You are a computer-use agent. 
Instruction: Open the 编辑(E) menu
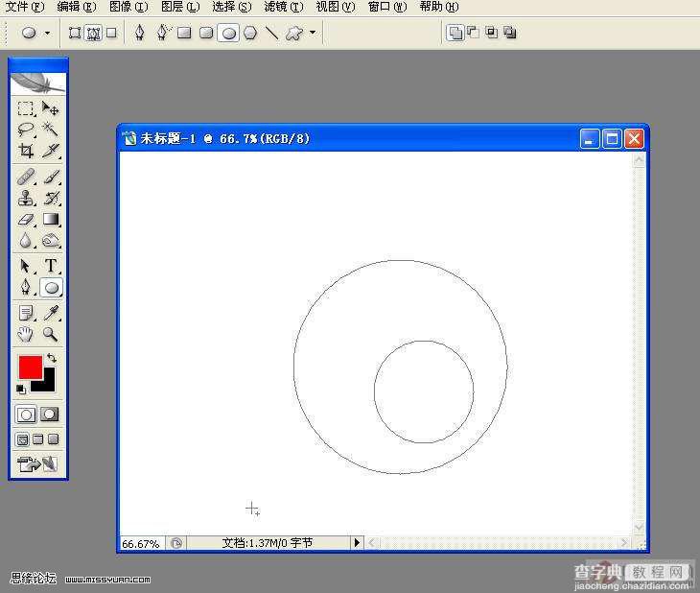coord(77,7)
